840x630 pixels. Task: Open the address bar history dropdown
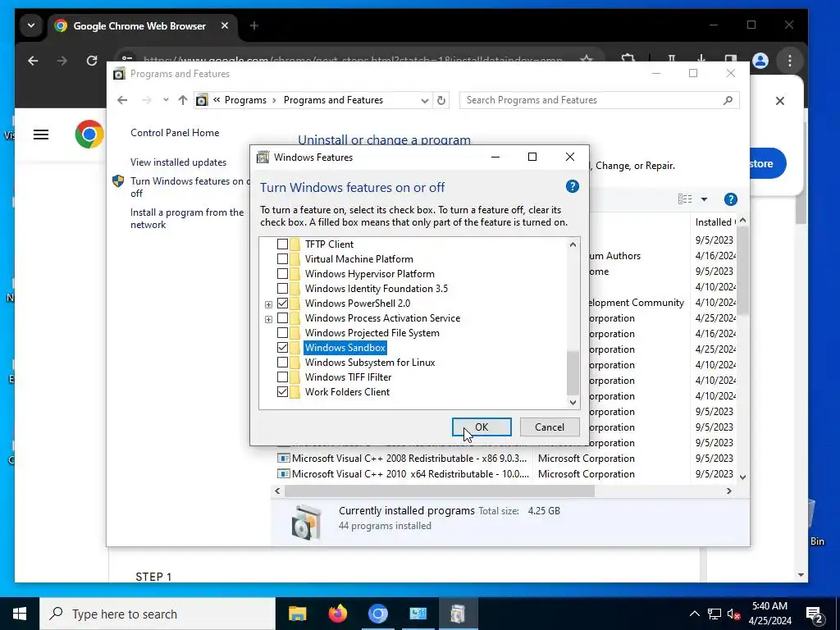pyautogui.click(x=424, y=100)
